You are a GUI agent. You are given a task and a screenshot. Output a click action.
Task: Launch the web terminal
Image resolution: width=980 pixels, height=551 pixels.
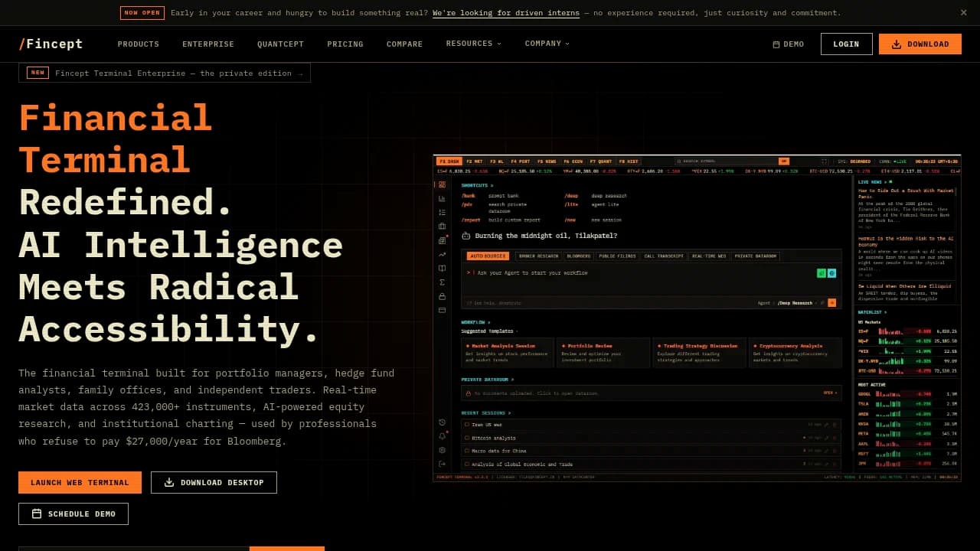click(x=80, y=482)
